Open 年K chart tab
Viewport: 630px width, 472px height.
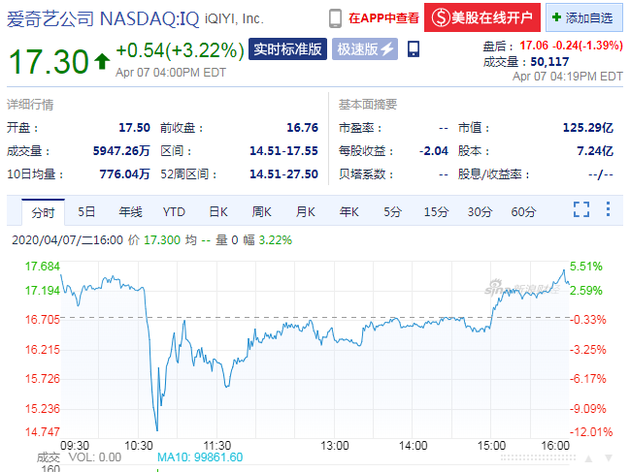click(x=349, y=212)
